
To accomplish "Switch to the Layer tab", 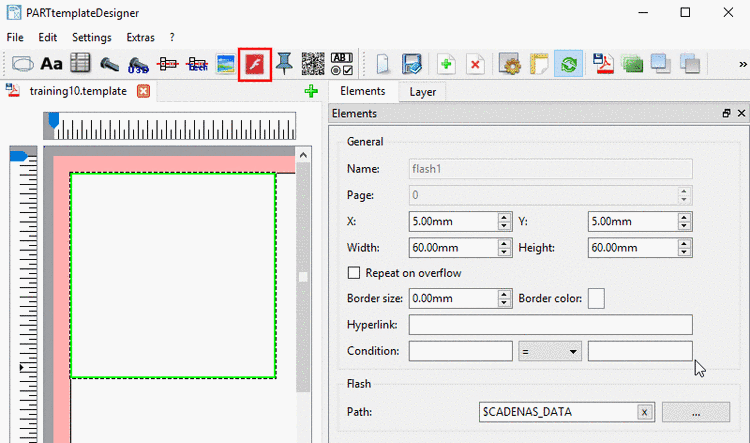I will pyautogui.click(x=423, y=92).
